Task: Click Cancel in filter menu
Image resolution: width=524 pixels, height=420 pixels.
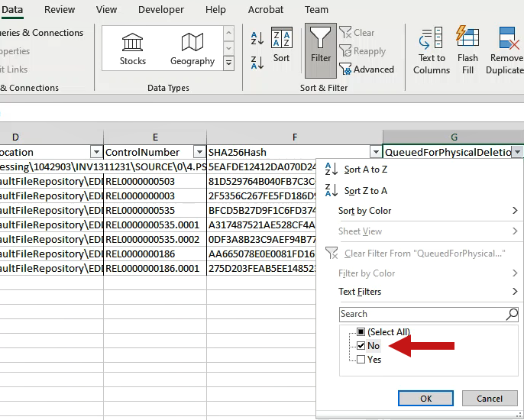Action: point(490,399)
